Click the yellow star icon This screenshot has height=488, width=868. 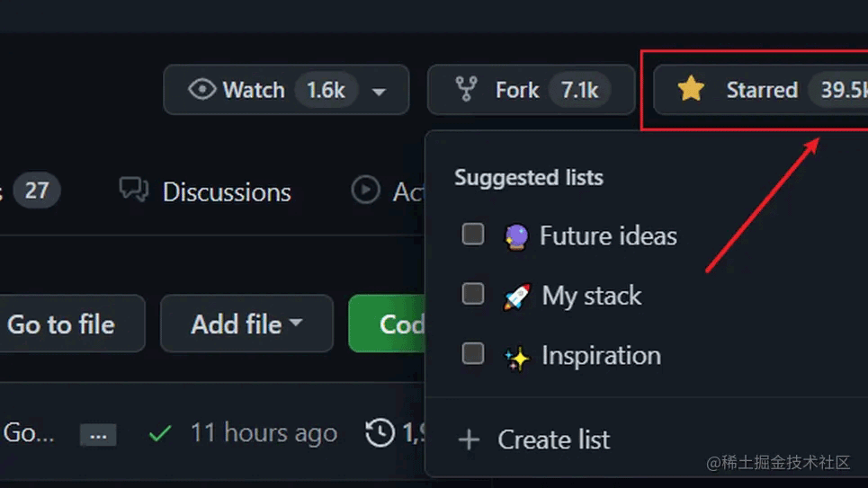691,89
